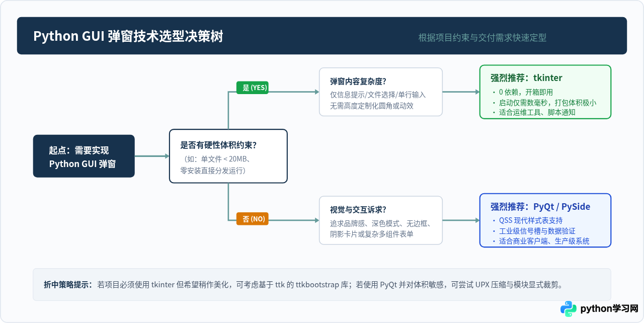Viewport: 644px width, 323px height.
Task: Click the label "折中策略提示："
Action: pyautogui.click(x=69, y=285)
